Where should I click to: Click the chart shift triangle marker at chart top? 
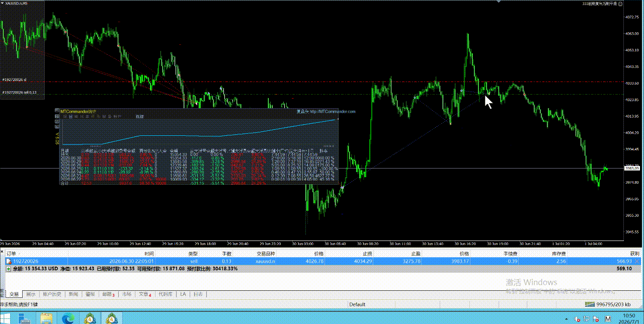pyautogui.click(x=498, y=2)
